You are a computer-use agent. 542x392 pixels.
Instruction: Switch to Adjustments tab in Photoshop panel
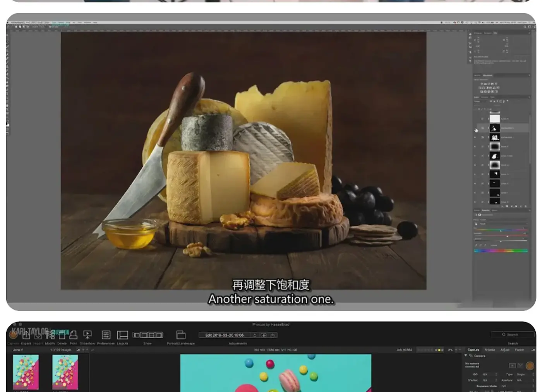(x=488, y=75)
